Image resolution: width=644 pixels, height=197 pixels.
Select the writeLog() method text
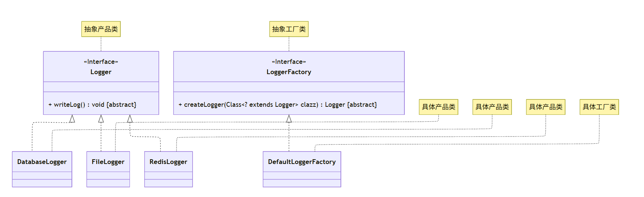click(x=92, y=105)
